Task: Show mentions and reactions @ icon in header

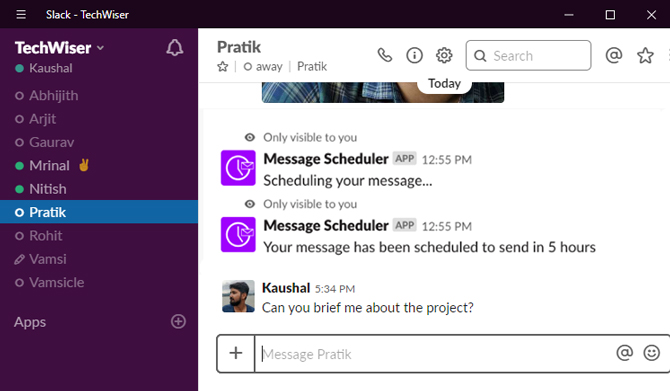Action: pos(614,55)
